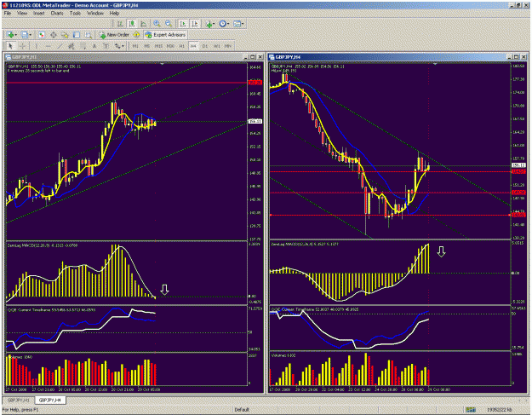Switch to the GBPJPY,H1 bottom tab

(x=19, y=401)
